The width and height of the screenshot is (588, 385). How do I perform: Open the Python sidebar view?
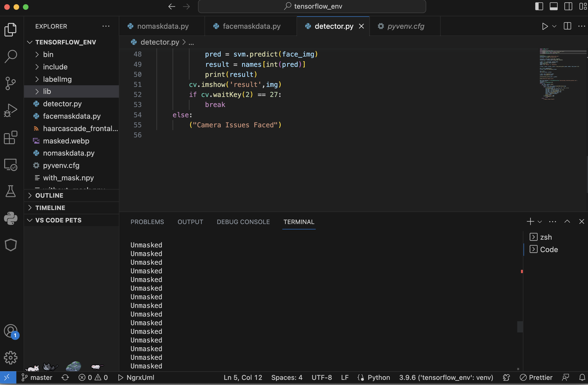(x=10, y=218)
